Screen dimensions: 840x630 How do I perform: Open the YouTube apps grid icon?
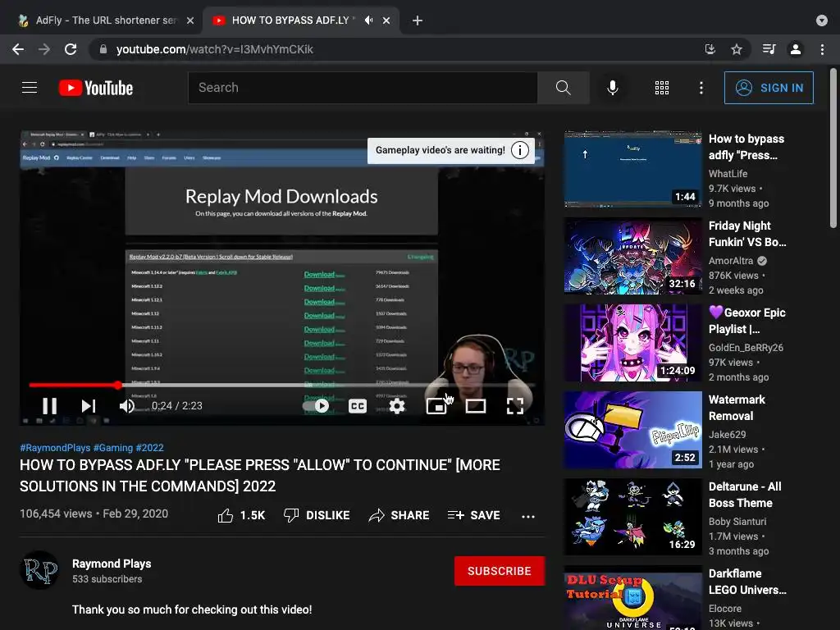(x=662, y=87)
